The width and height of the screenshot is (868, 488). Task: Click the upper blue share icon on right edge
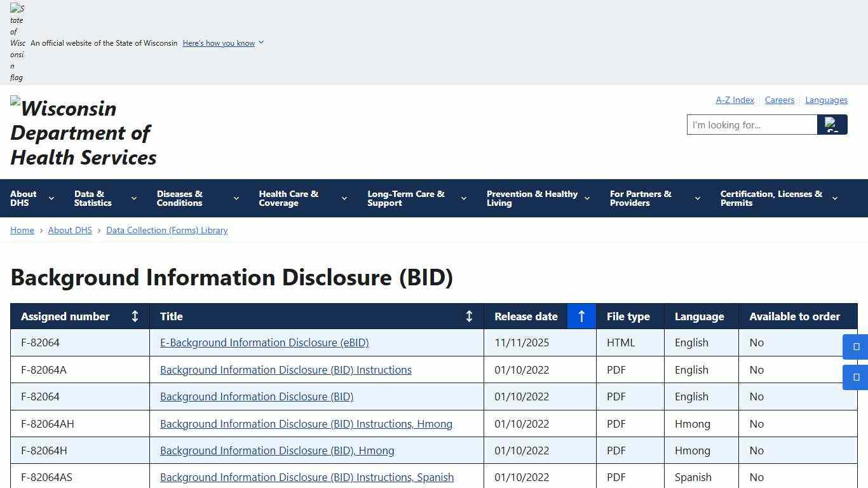(855, 347)
